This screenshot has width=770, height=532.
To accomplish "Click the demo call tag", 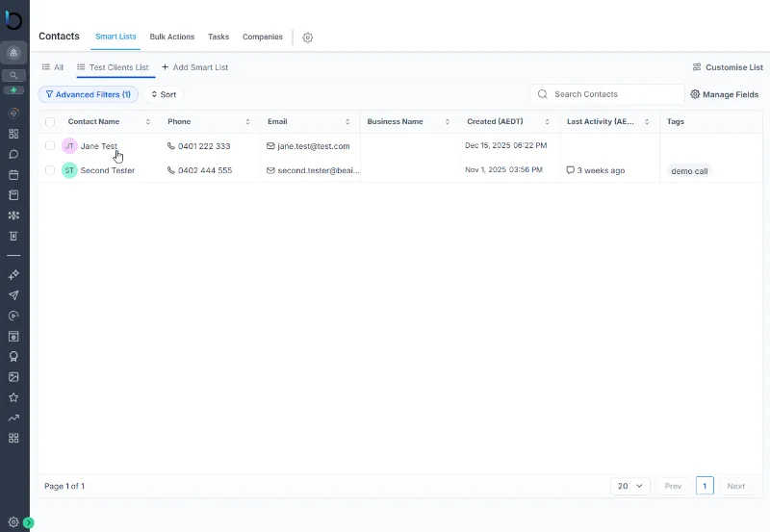I will click(689, 171).
